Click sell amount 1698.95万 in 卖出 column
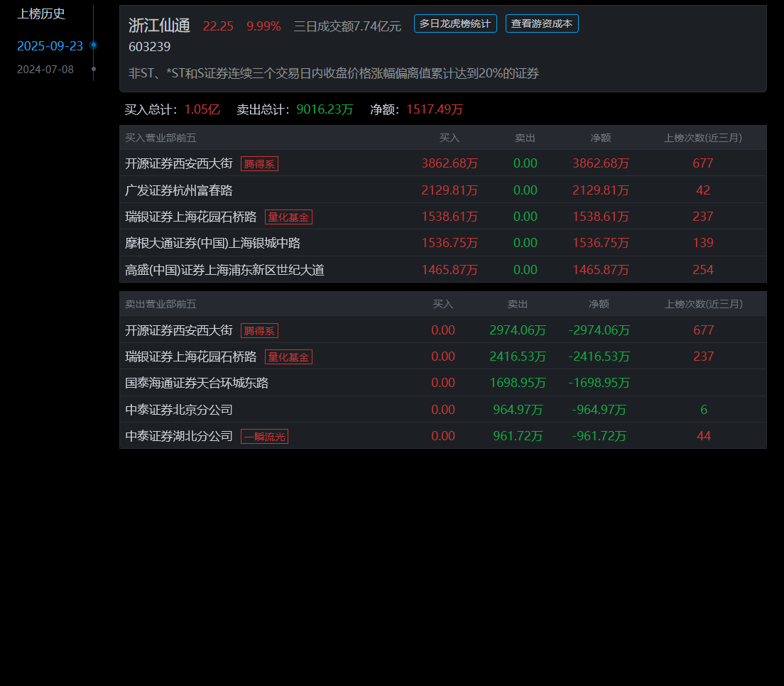Screen dimensions: 784x686 tap(518, 383)
